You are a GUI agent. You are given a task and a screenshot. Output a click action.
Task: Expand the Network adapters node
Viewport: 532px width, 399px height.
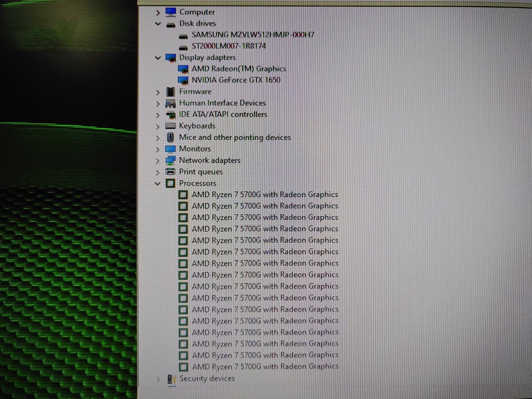158,161
